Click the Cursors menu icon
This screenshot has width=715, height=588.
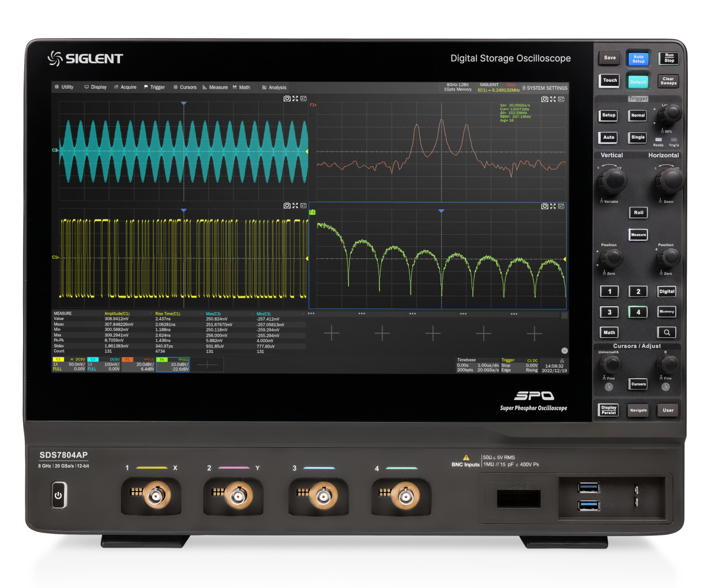pos(175,87)
